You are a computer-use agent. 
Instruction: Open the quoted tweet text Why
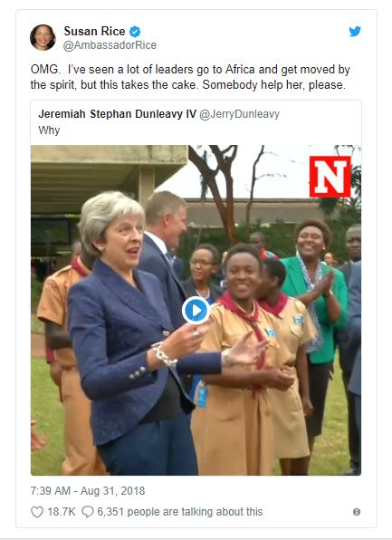pos(49,130)
